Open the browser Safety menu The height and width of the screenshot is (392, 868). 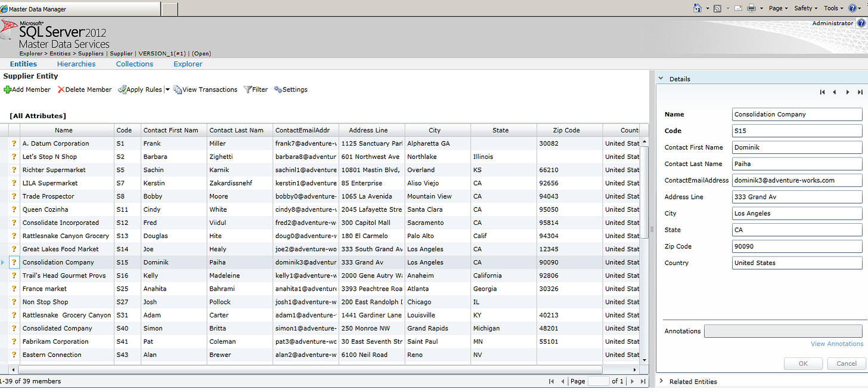tap(806, 8)
